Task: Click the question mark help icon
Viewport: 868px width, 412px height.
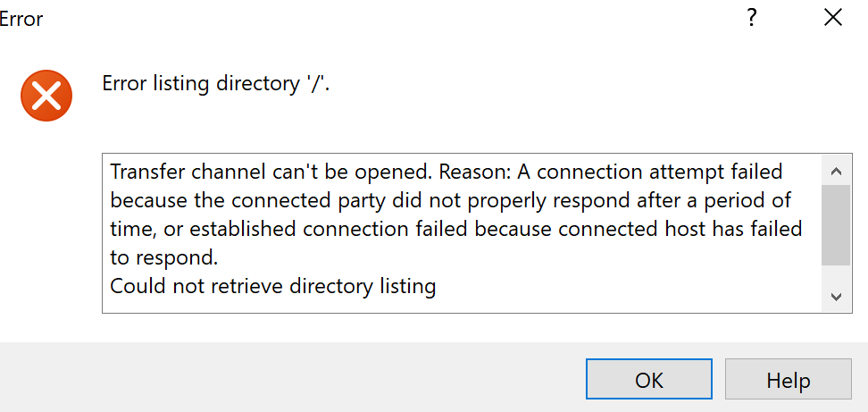Action: [x=753, y=18]
